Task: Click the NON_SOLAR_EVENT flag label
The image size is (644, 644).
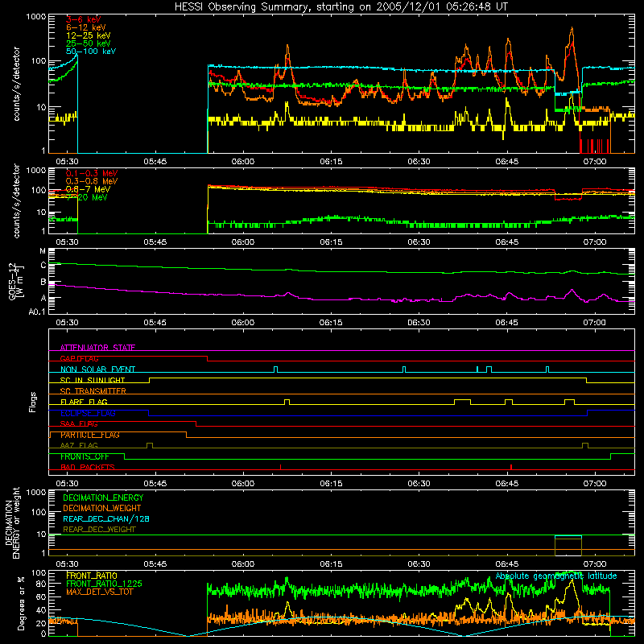Action: coord(97,369)
